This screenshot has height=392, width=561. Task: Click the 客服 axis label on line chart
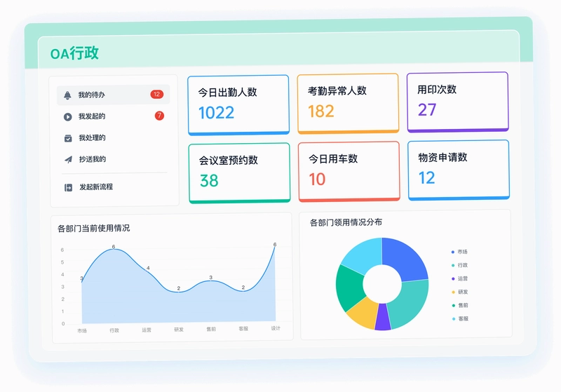click(x=243, y=329)
